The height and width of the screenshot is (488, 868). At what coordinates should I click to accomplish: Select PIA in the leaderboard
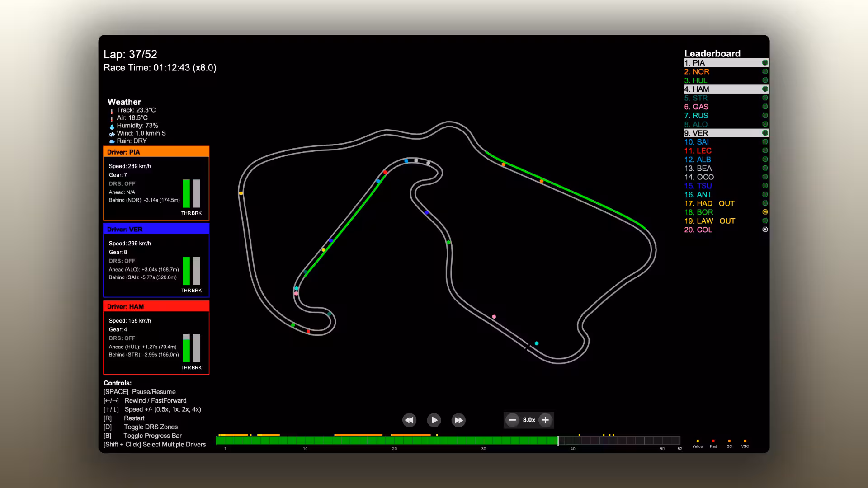click(x=726, y=63)
